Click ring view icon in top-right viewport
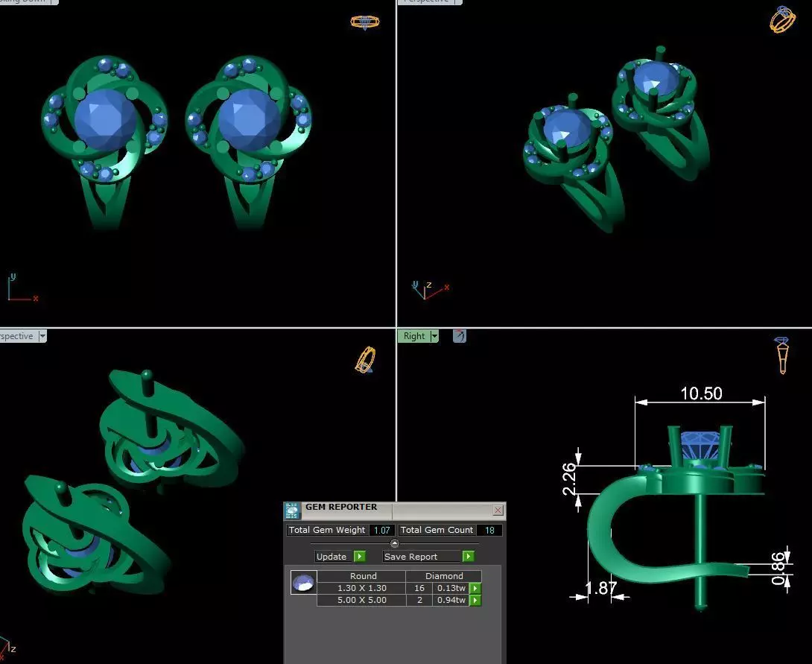This screenshot has height=664, width=812. pyautogui.click(x=782, y=19)
